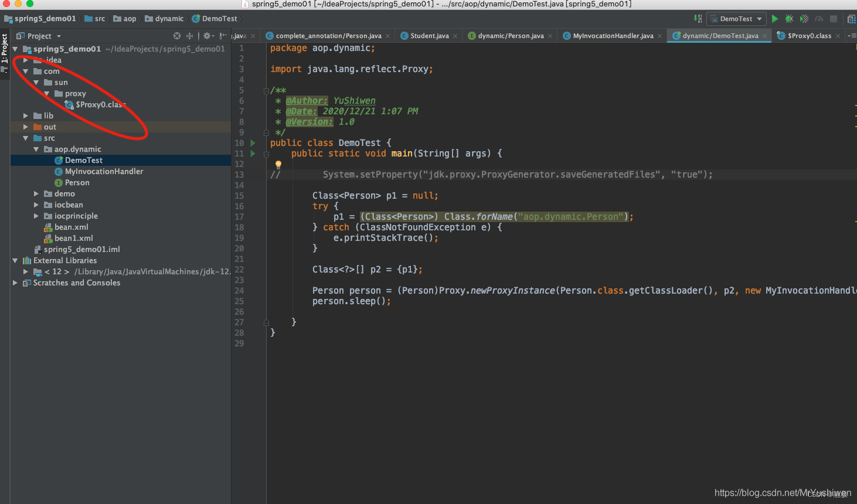This screenshot has width=857, height=504.
Task: Click gutter line number 24
Action: [239, 291]
